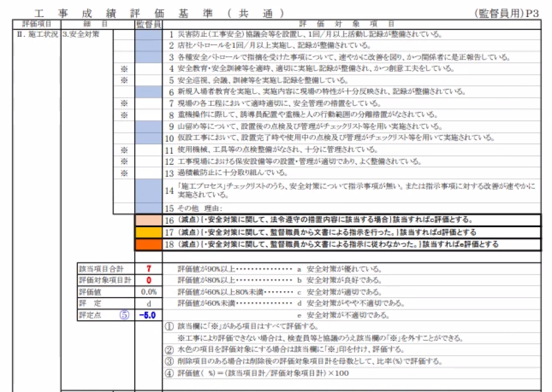Click the 評価対象項目計 label
This screenshot has width=552, height=392.
pos(105,280)
